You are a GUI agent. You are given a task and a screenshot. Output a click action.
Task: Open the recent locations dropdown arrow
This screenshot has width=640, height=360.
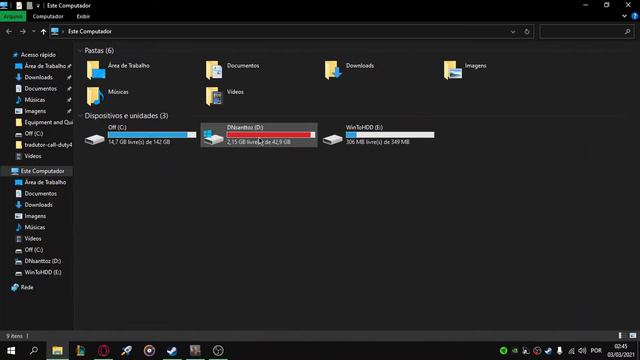pyautogui.click(x=33, y=31)
